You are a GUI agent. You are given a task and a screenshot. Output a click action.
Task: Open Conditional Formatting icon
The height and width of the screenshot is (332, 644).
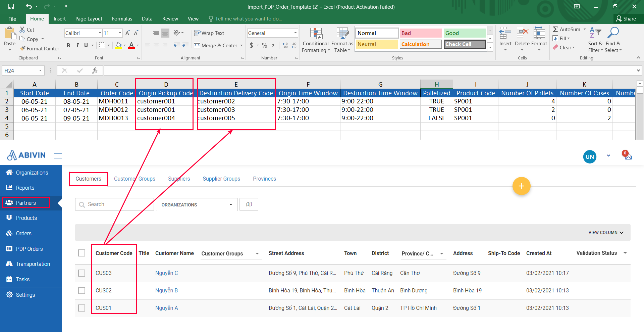[316, 34]
